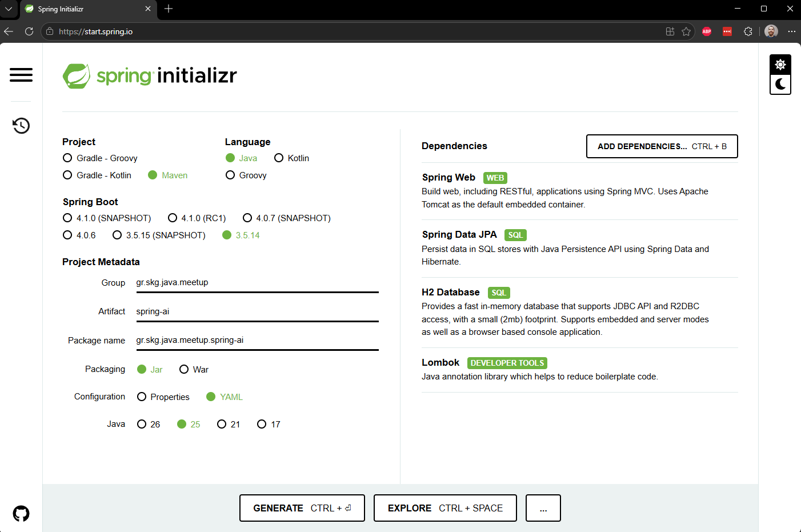Open the browser profile avatar
Screen dimensions: 801x532
[x=771, y=31]
